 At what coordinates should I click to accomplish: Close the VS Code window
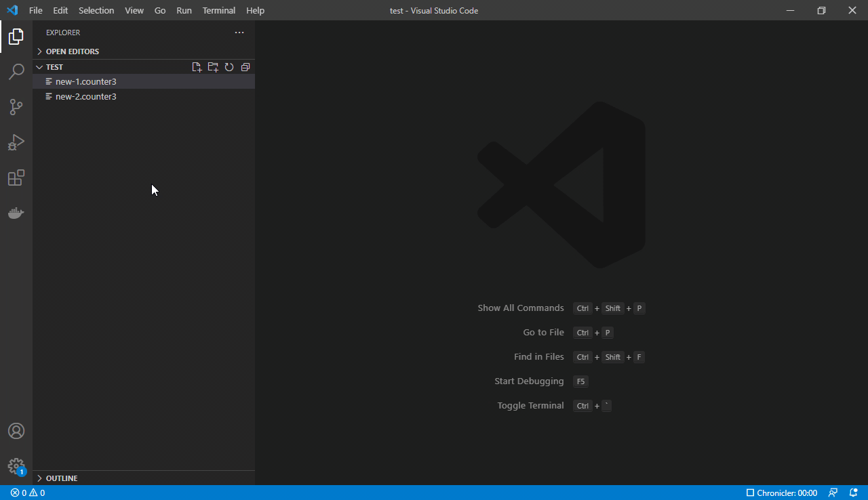tap(852, 10)
